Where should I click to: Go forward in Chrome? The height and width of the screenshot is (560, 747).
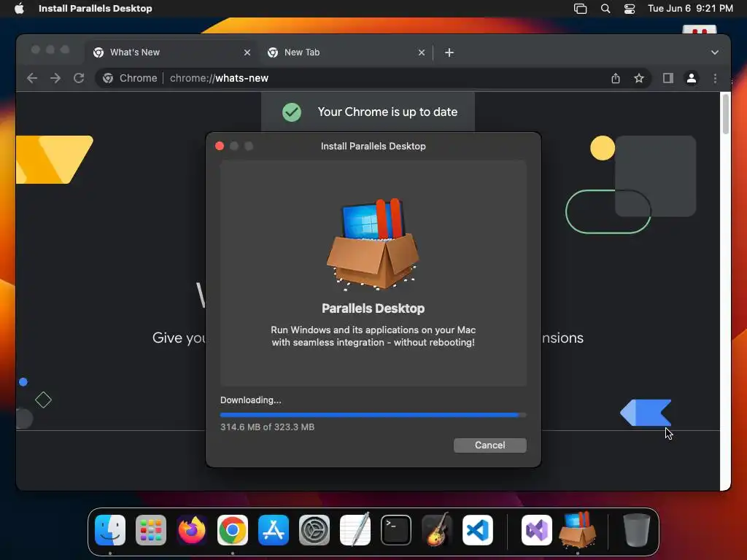click(55, 78)
